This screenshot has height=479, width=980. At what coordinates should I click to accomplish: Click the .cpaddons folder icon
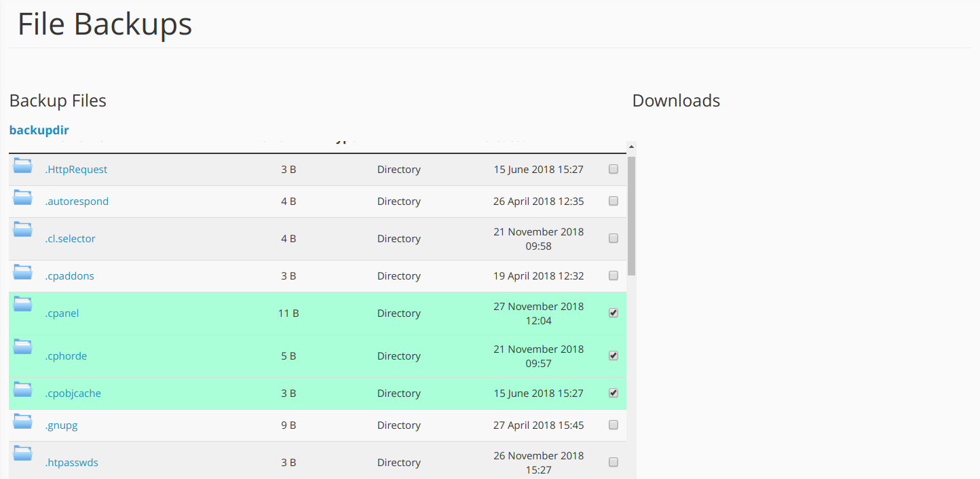[23, 271]
